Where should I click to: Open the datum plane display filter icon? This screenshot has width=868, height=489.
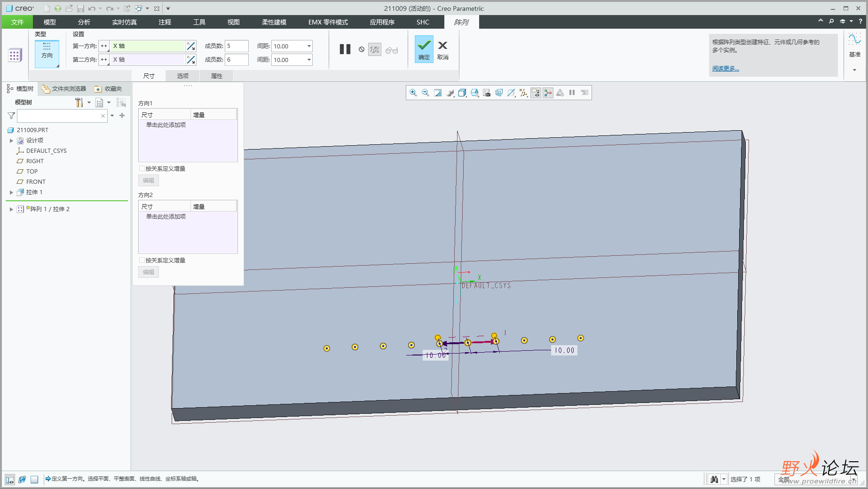click(511, 93)
